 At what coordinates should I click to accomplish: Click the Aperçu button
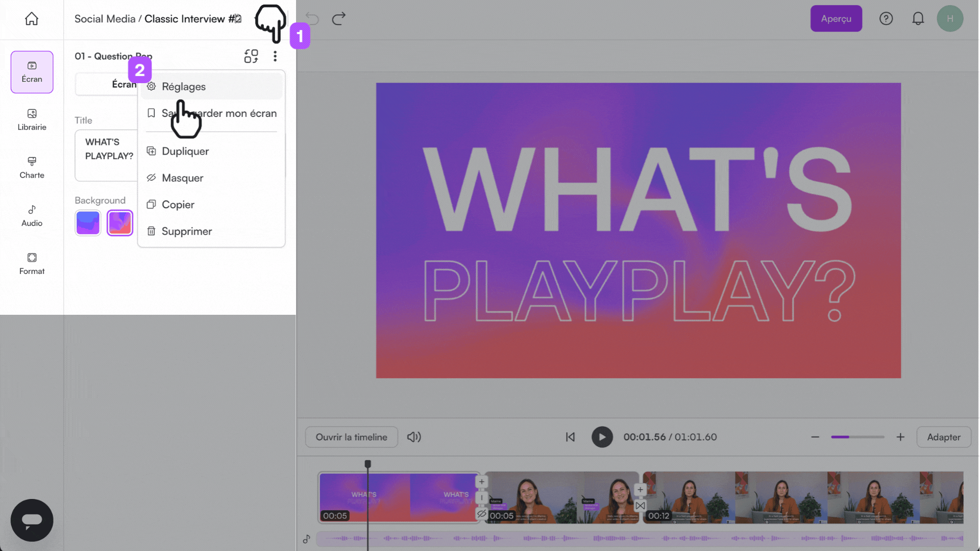(x=836, y=18)
